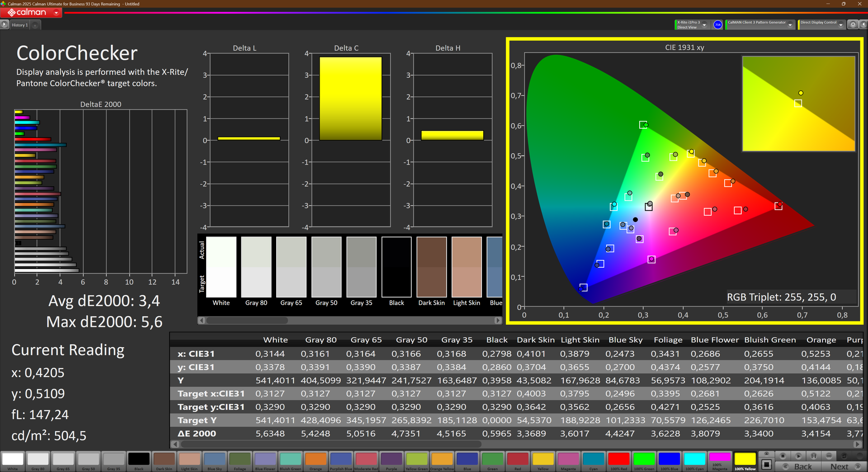This screenshot has height=472, width=868.
Task: Open the X-Rite i1Pro 3 meter dropdown
Action: (x=704, y=25)
